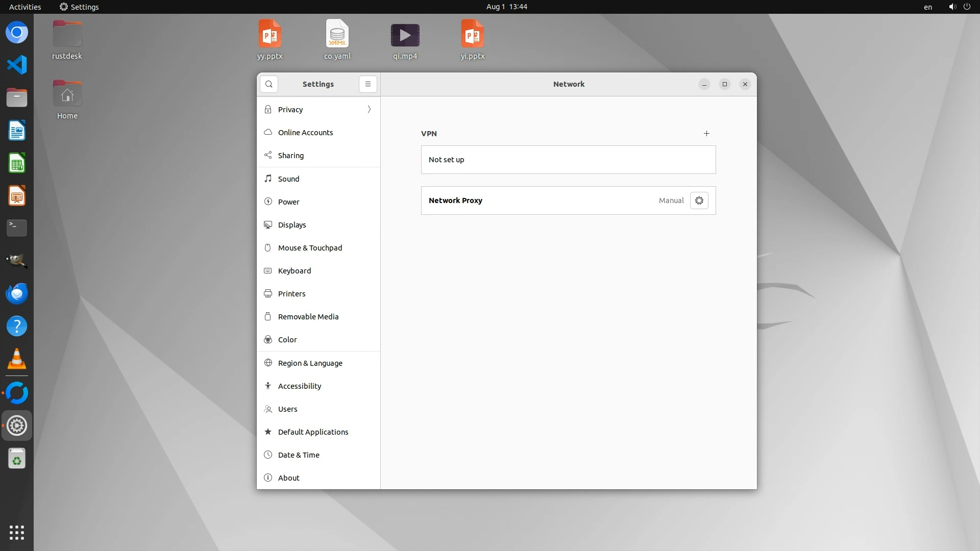The image size is (980, 551).
Task: Go to Displays settings
Action: (x=292, y=225)
